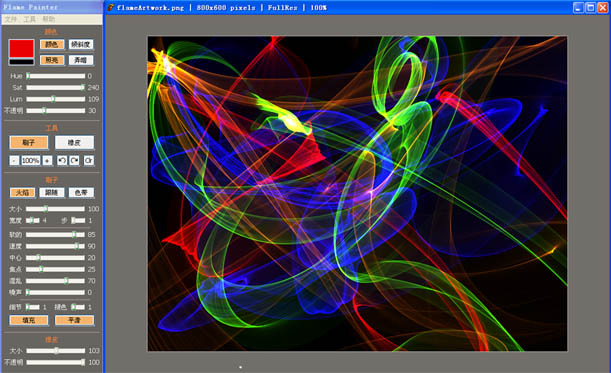Click the Flame Painter icon in artwork title bar
Screen dimensions: 611x373
point(111,7)
